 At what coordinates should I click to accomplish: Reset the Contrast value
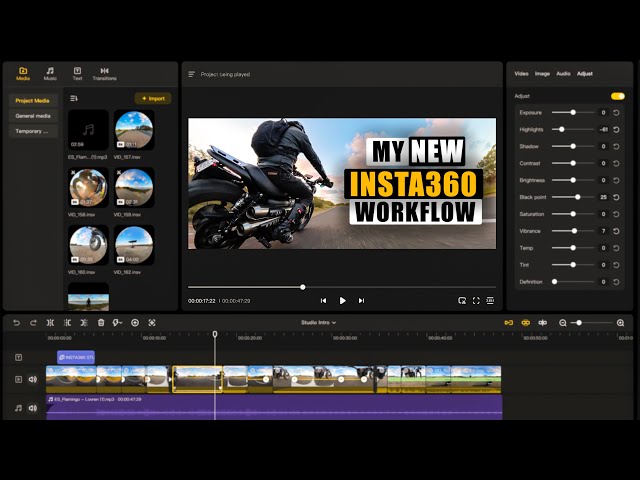pyautogui.click(x=616, y=163)
